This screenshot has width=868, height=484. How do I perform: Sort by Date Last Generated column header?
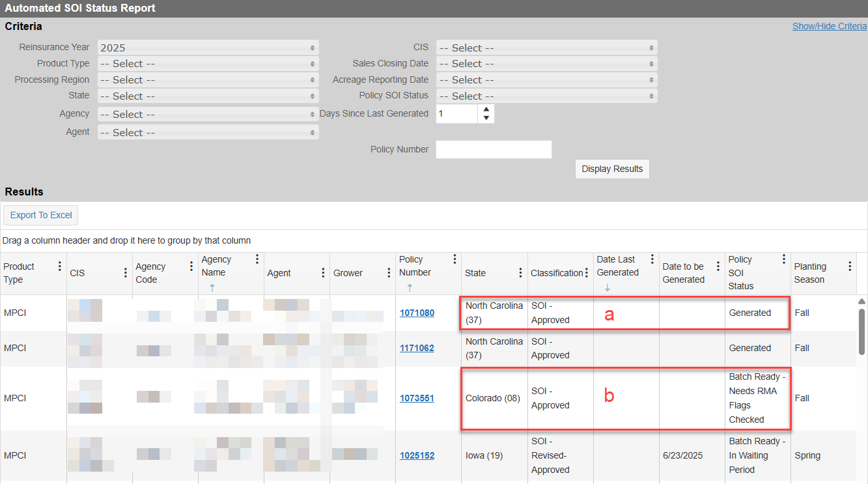tap(617, 266)
